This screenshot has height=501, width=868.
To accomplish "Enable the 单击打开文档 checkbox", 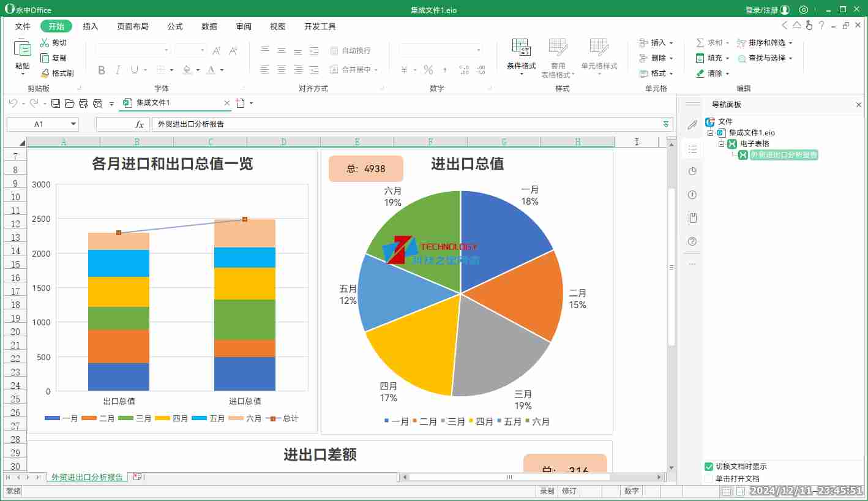I will 709,479.
